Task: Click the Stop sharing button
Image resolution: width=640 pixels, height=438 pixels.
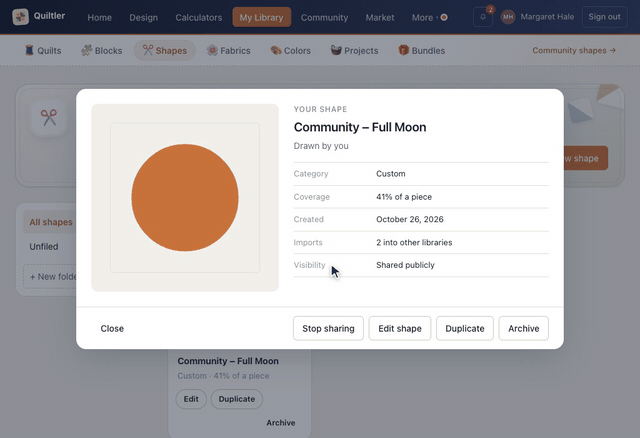Action: (x=328, y=329)
